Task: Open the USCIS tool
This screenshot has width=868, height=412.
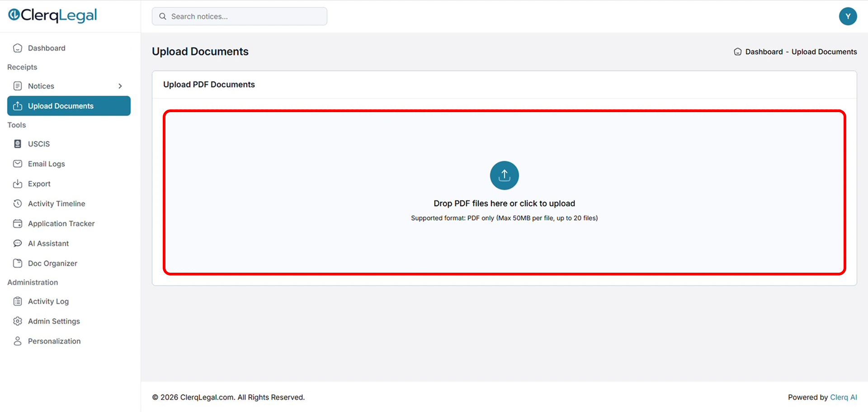Action: point(69,144)
